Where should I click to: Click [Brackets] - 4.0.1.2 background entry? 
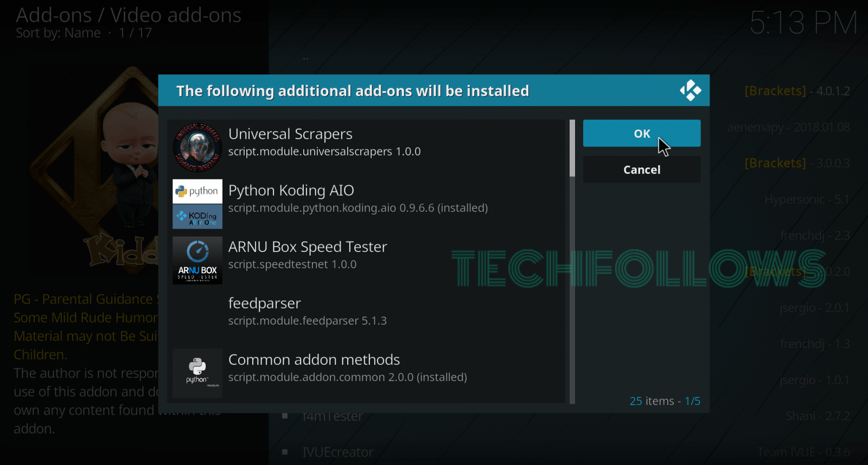[797, 91]
